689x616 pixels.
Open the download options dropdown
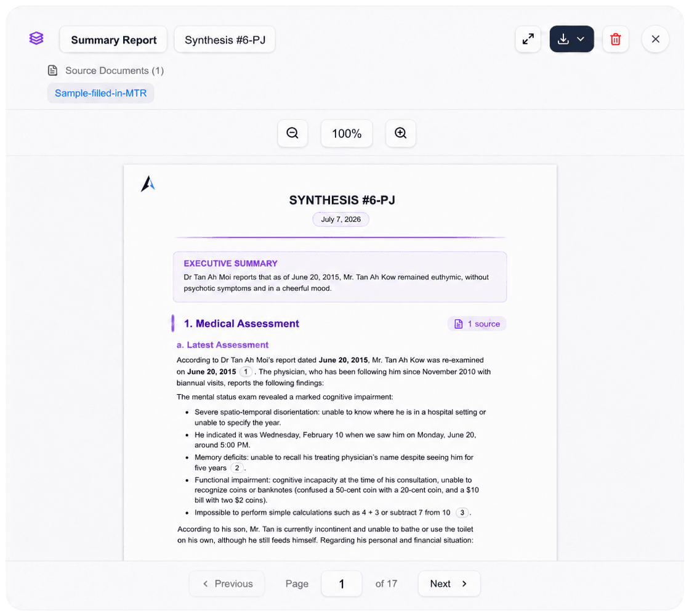571,39
